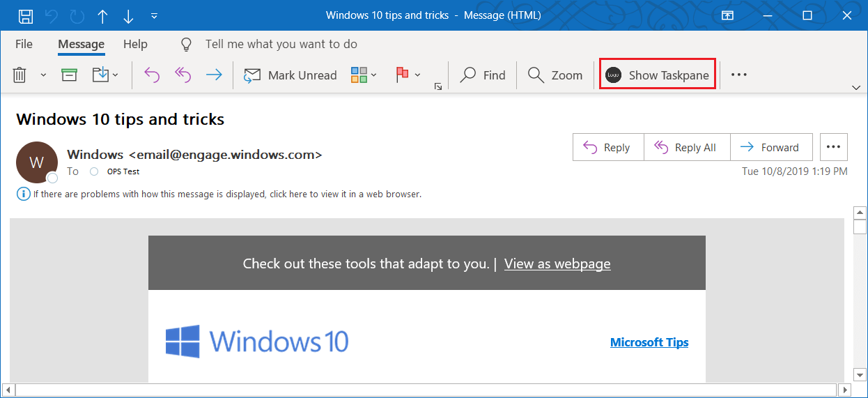The height and width of the screenshot is (398, 868).
Task: Click the Tell me what you want to do box
Action: coord(281,44)
